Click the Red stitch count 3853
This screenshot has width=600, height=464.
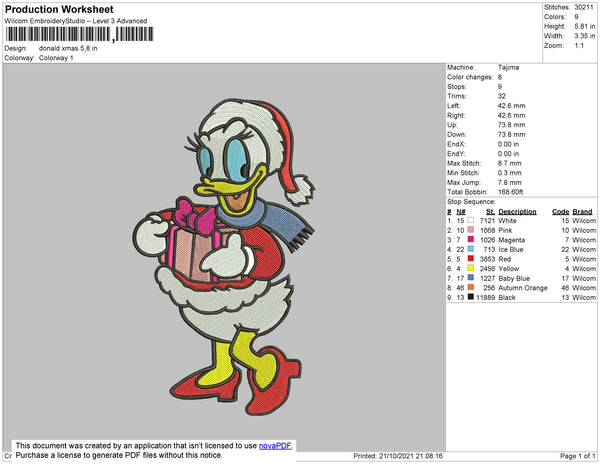(488, 259)
